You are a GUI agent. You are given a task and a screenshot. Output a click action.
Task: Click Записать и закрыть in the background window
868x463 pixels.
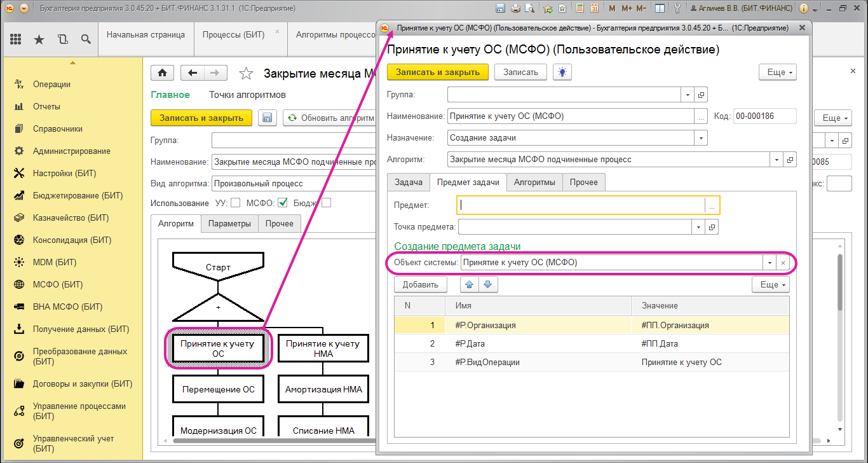click(x=201, y=118)
